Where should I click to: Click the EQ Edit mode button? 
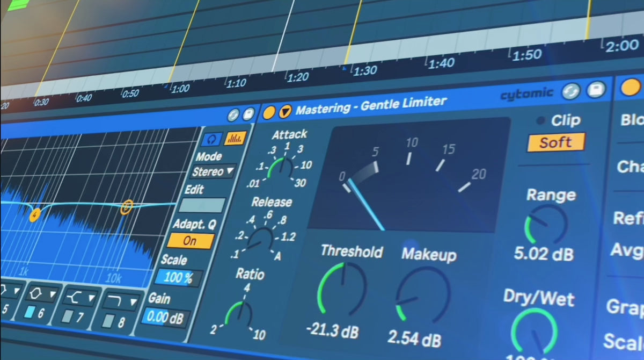pyautogui.click(x=202, y=205)
